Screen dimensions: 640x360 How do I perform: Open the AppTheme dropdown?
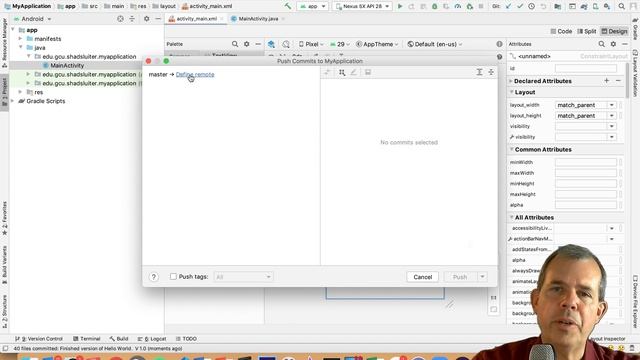[377, 44]
